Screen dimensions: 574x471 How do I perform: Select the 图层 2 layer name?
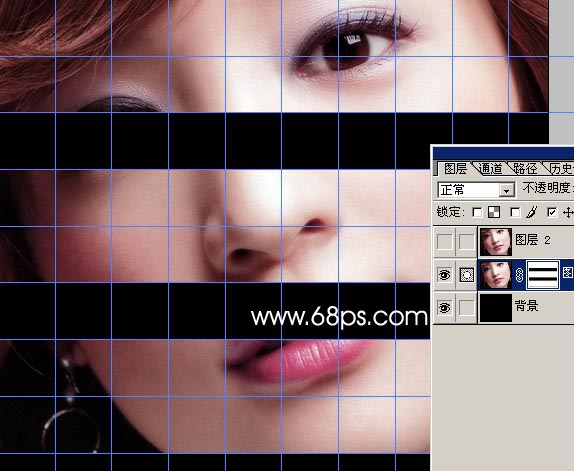point(533,240)
